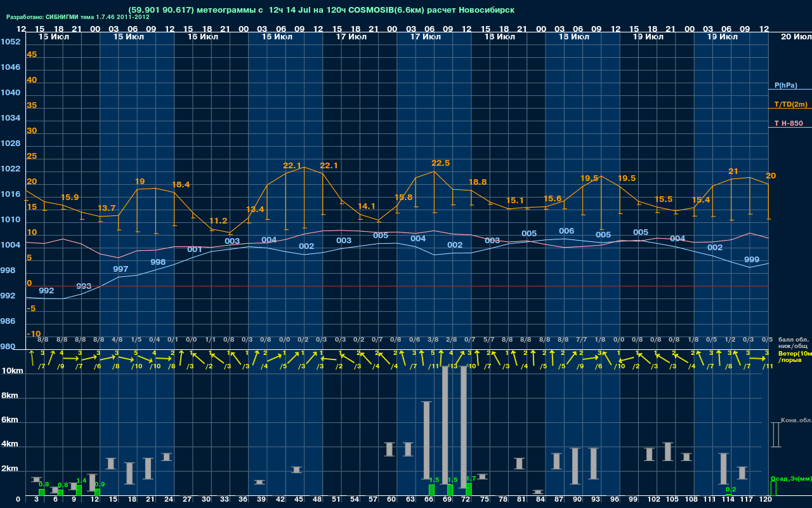Click the 999 pressure value label
Image resolution: width=812 pixels, height=508 pixels.
752,260
